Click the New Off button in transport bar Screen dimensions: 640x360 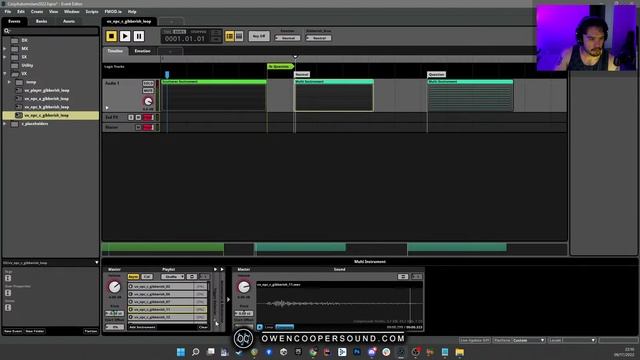coord(259,36)
